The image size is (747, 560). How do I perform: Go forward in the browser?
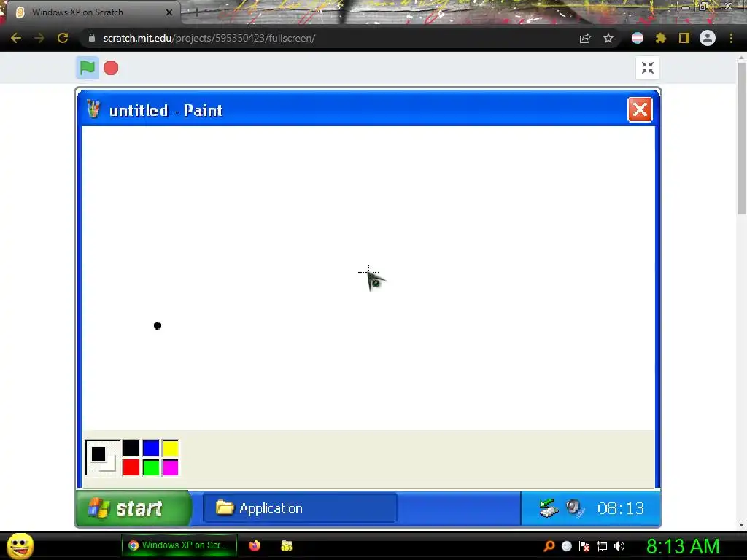pyautogui.click(x=39, y=38)
